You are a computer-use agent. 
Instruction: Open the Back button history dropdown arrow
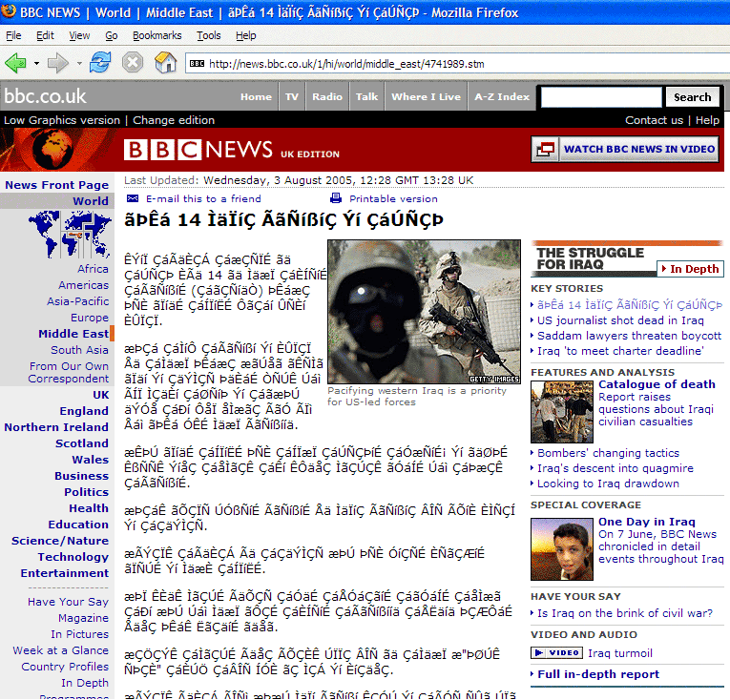tap(36, 64)
